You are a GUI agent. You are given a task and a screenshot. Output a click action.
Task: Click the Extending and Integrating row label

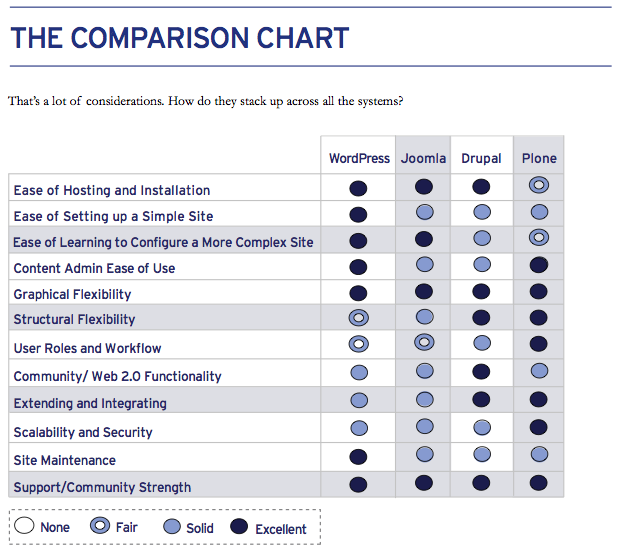pos(90,404)
